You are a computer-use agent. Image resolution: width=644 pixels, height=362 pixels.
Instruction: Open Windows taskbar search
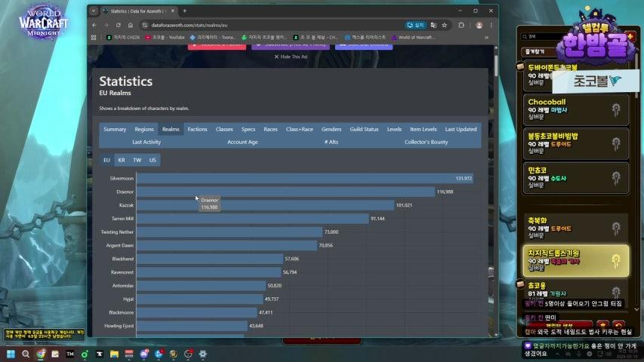click(26, 354)
